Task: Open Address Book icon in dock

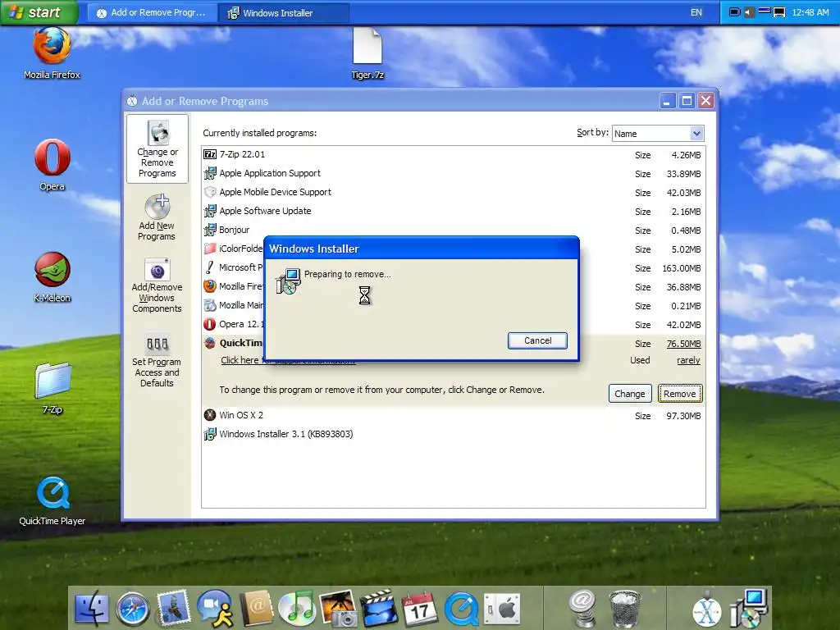Action: [x=257, y=609]
